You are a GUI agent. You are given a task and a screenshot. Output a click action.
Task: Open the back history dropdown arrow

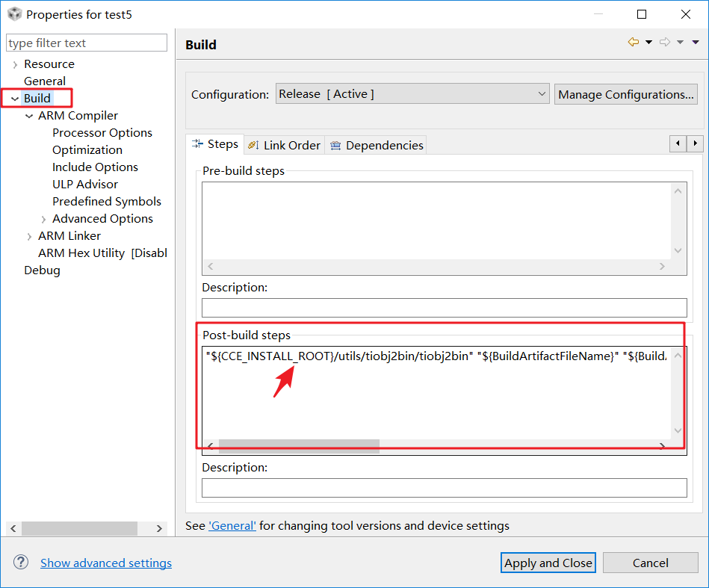point(648,43)
